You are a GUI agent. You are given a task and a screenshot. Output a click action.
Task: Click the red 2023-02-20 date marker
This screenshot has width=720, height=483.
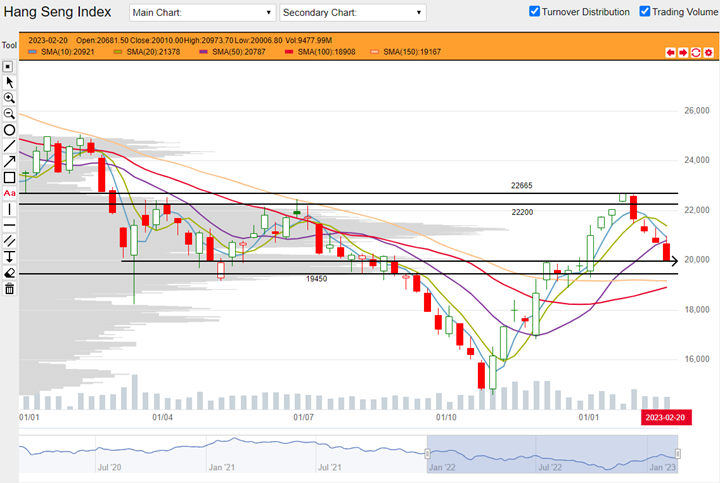tap(666, 417)
